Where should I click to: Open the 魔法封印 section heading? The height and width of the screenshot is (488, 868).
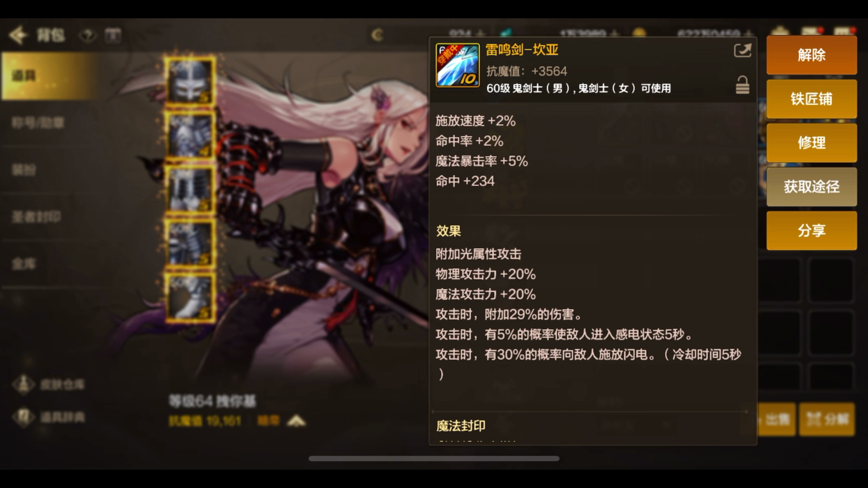(461, 426)
